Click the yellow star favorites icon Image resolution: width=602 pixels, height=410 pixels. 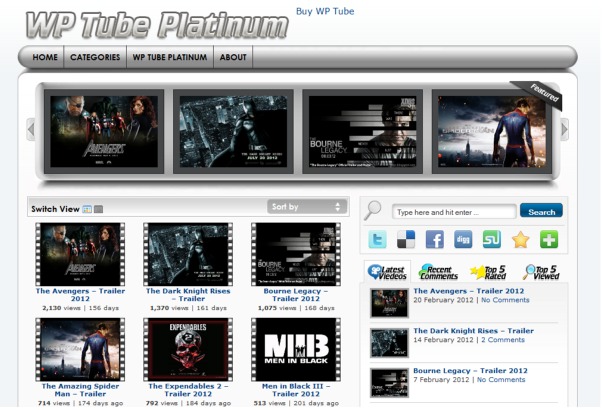(x=520, y=240)
